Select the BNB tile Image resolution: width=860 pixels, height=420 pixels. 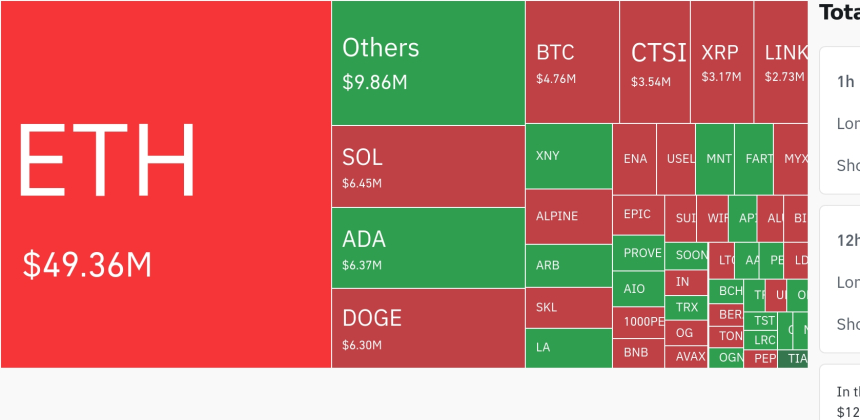point(638,353)
